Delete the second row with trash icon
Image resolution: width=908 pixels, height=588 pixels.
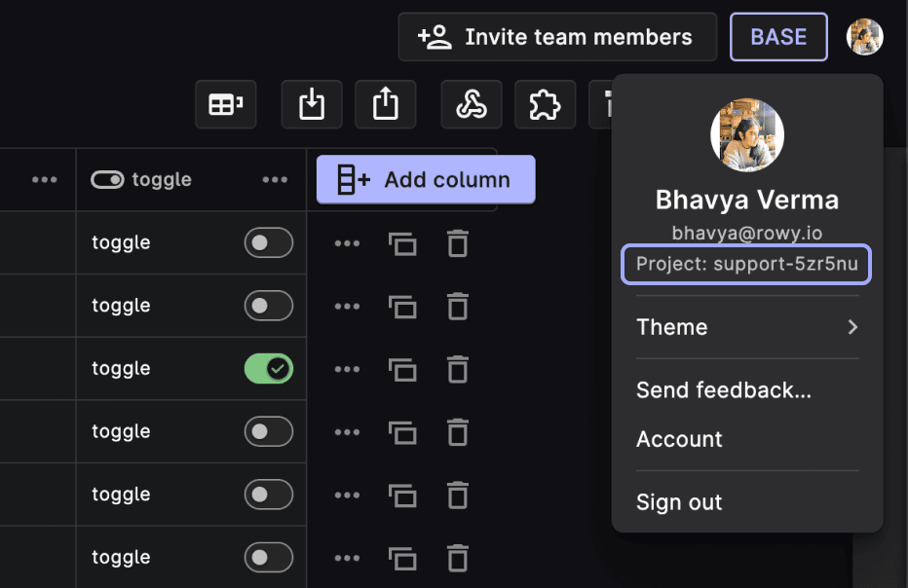click(457, 306)
